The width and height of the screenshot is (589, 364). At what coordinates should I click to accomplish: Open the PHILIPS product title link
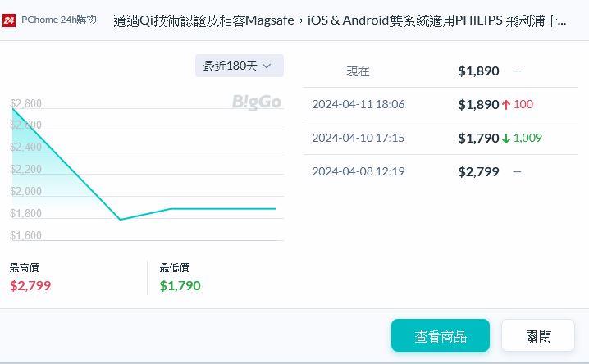click(x=340, y=20)
